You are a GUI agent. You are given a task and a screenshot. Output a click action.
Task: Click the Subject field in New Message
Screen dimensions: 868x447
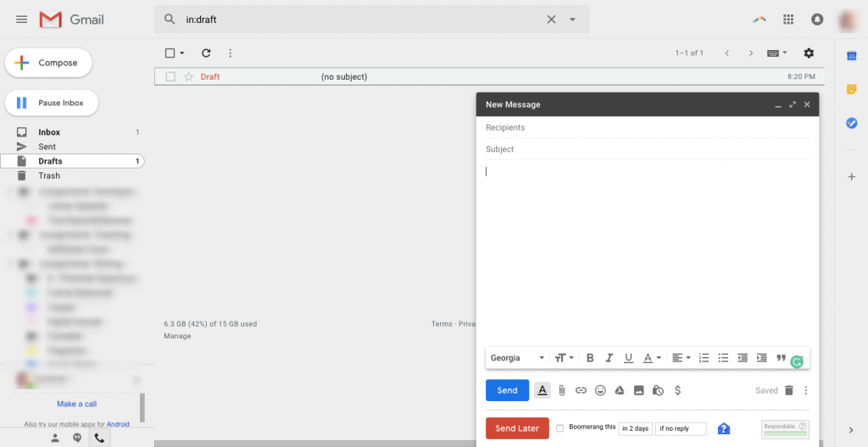click(644, 149)
